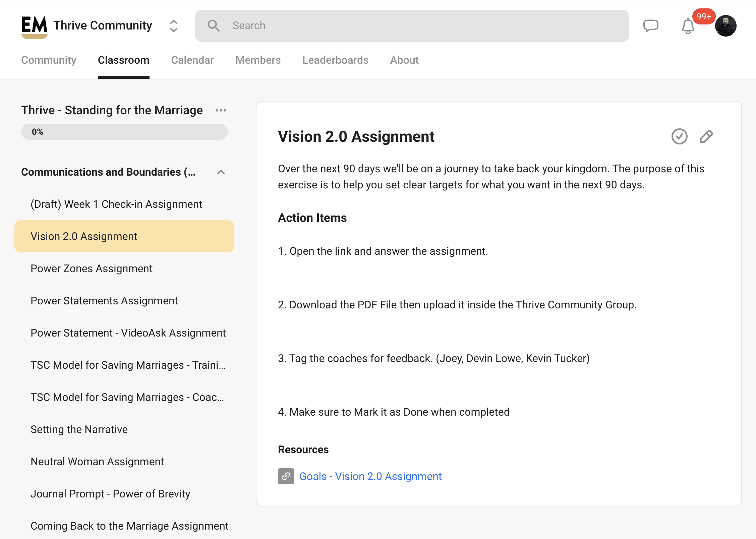Select Setting the Narrative lesson

point(79,429)
